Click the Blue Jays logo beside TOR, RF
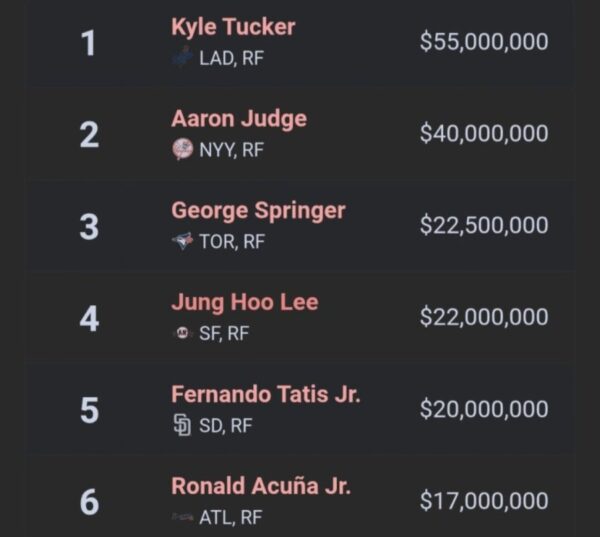Image resolution: width=600 pixels, height=537 pixels. (x=182, y=242)
